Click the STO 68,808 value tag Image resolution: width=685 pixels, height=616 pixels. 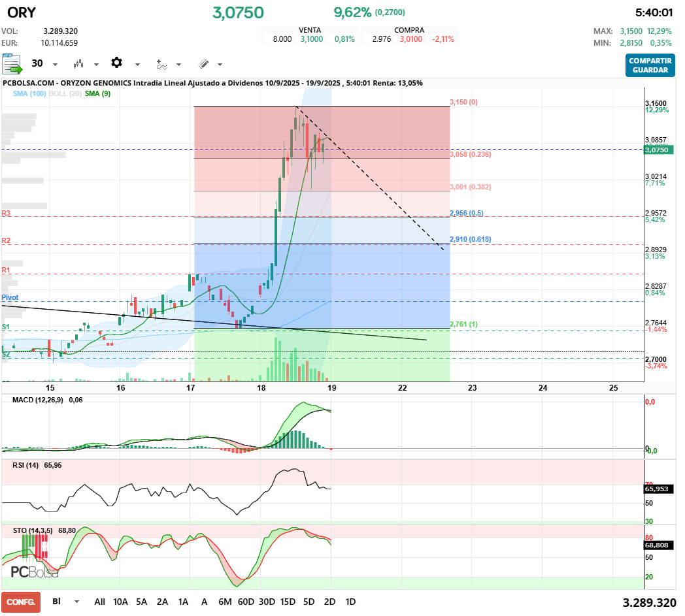(659, 545)
